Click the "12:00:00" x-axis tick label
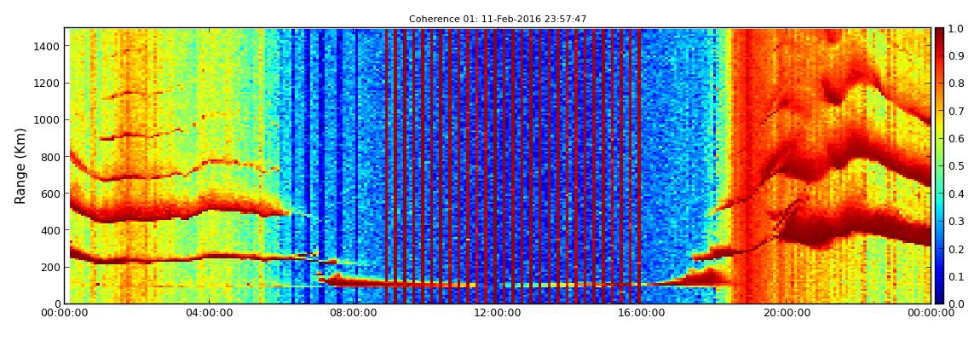Viewport: 980px width, 347px height. pos(498,313)
